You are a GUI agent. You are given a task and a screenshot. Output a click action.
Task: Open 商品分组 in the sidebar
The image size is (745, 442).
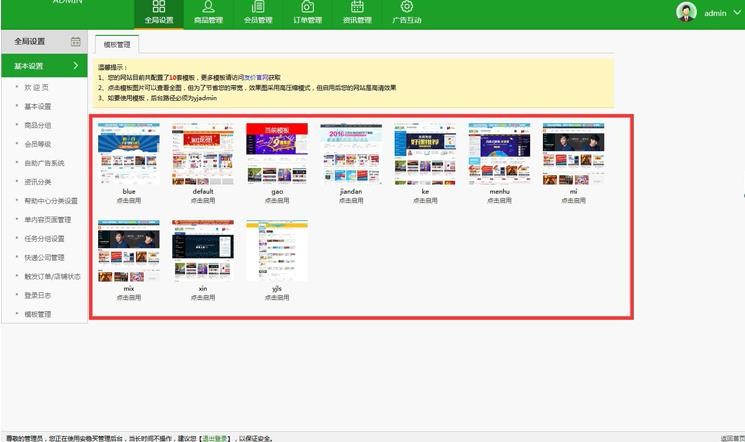38,125
